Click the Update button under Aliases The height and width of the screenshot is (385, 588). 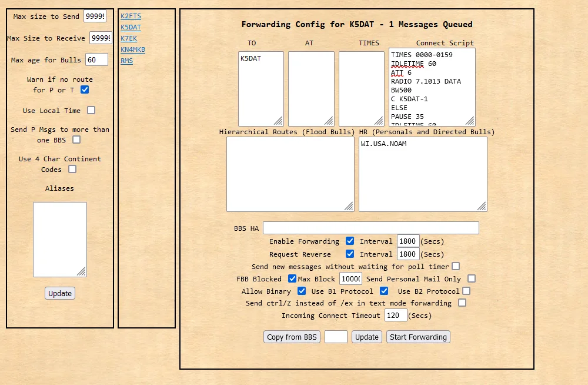(60, 293)
